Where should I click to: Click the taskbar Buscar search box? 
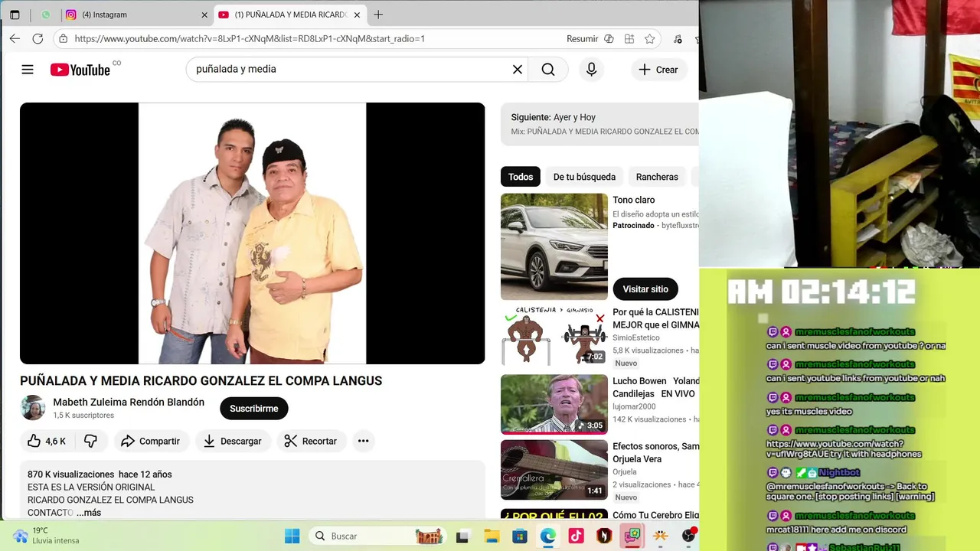point(379,536)
